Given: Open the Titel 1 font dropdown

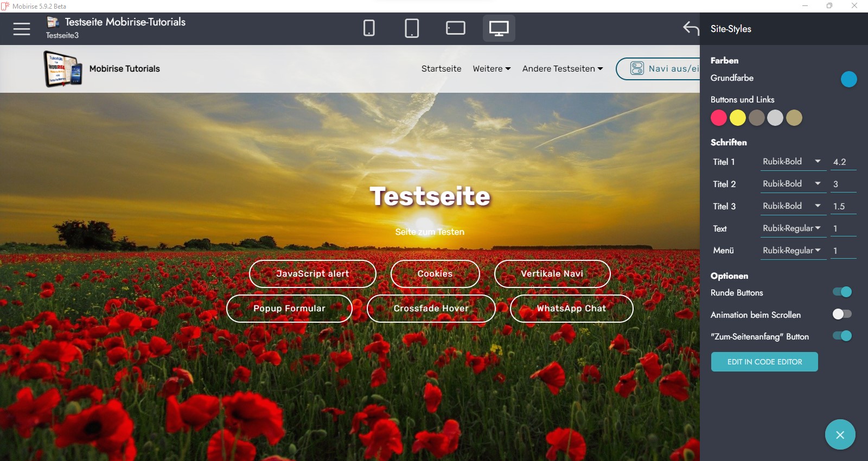Looking at the screenshot, I should pyautogui.click(x=792, y=162).
